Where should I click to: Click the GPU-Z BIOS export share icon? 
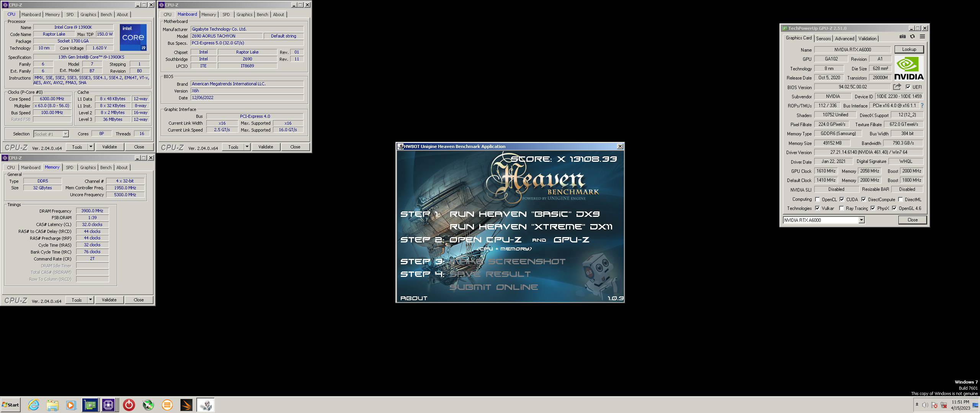coord(897,87)
